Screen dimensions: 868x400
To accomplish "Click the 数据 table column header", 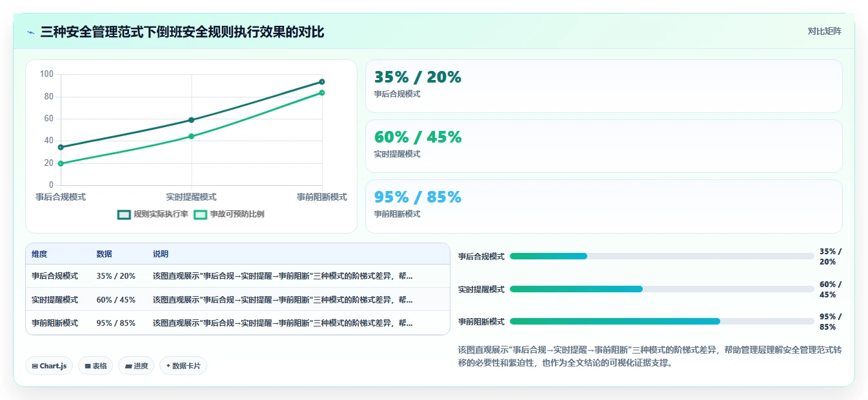I will (x=104, y=254).
